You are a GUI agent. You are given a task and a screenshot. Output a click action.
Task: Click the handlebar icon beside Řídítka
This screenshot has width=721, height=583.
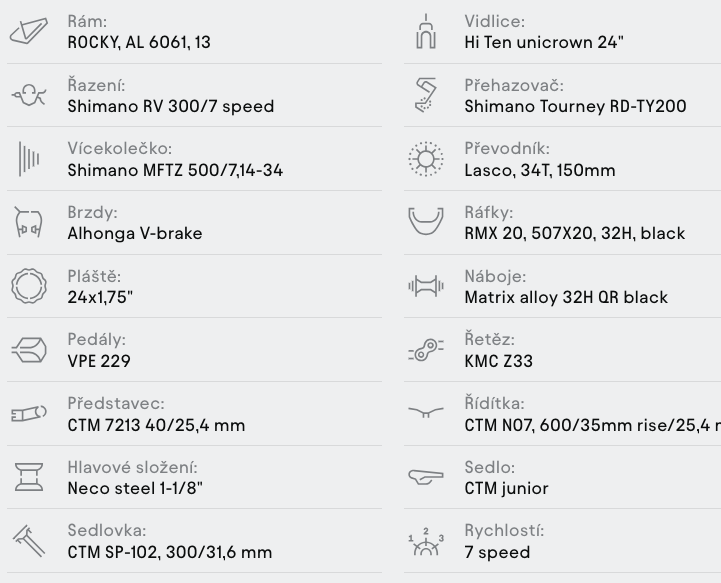pos(426,412)
